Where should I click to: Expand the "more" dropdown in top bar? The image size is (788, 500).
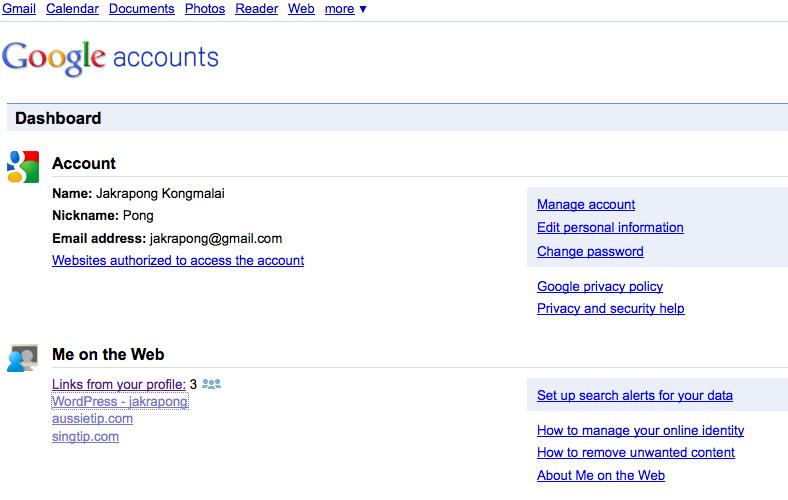[345, 9]
